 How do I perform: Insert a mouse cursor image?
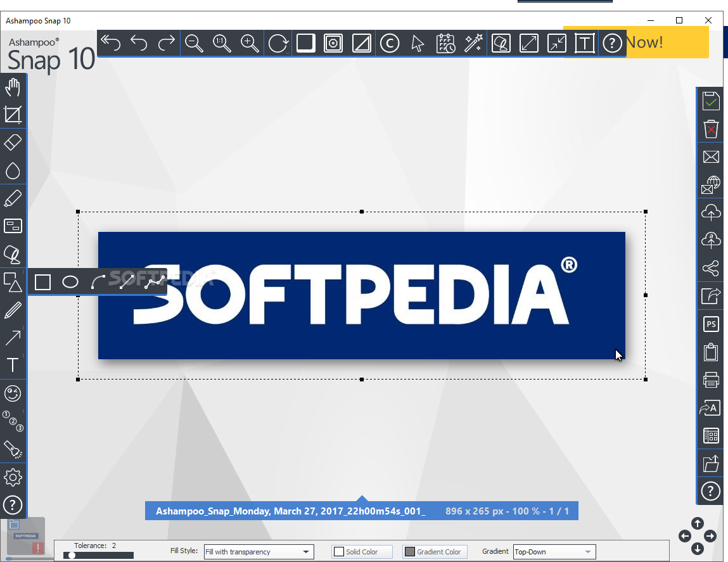[x=418, y=43]
